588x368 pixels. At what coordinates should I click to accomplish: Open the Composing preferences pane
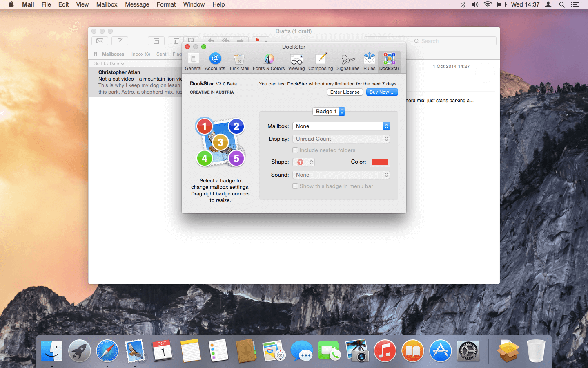pyautogui.click(x=321, y=62)
